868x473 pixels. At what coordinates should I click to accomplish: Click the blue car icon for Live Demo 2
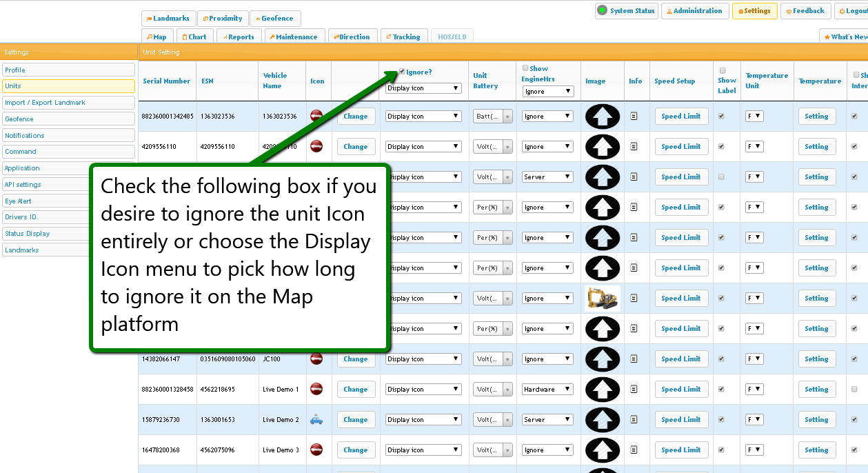tap(316, 419)
